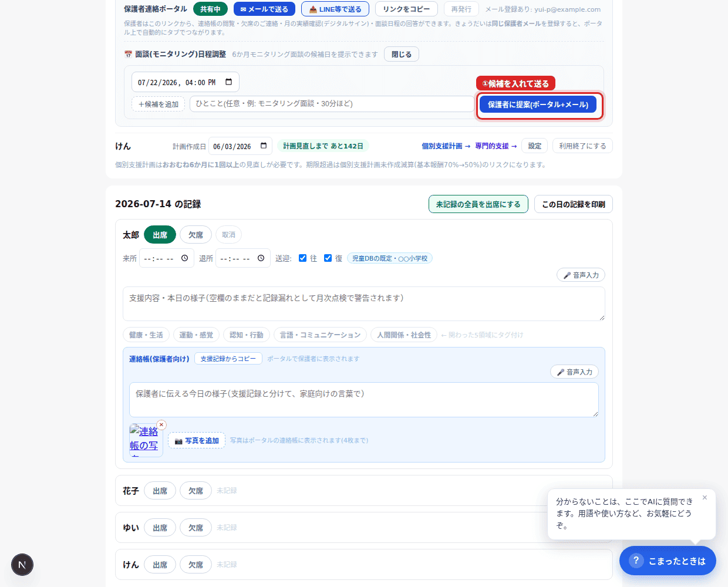Click ＋候補を追加 to add a date
This screenshot has width=728, height=587.
159,104
